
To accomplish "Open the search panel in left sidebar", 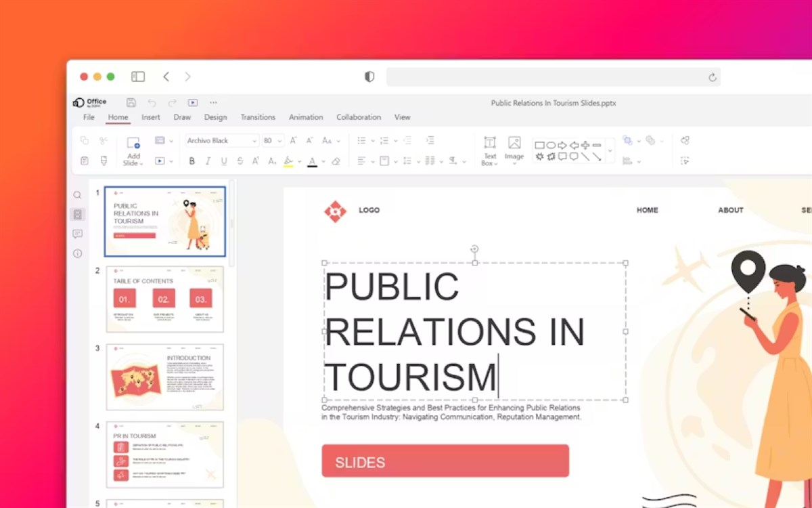I will coord(77,195).
